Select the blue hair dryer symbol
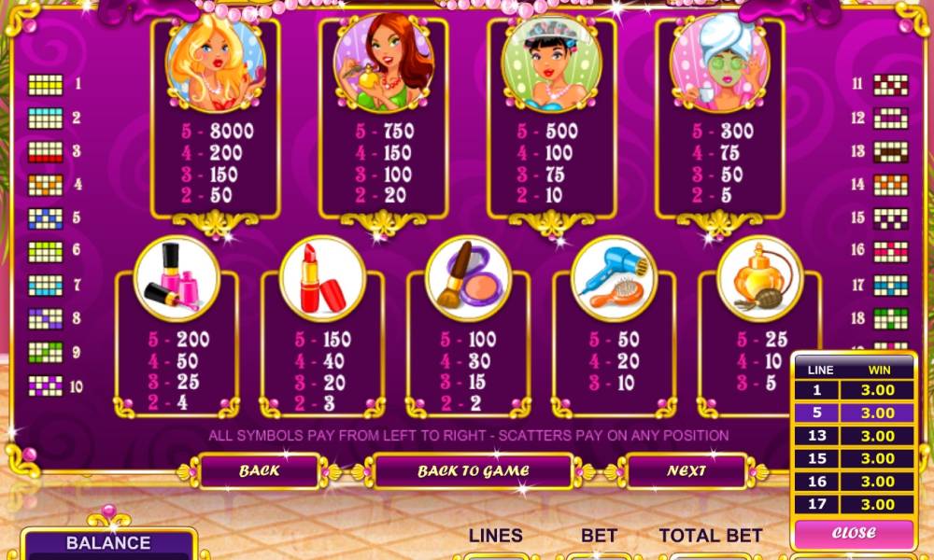Screen dimensions: 934x560 pyautogui.click(x=615, y=278)
